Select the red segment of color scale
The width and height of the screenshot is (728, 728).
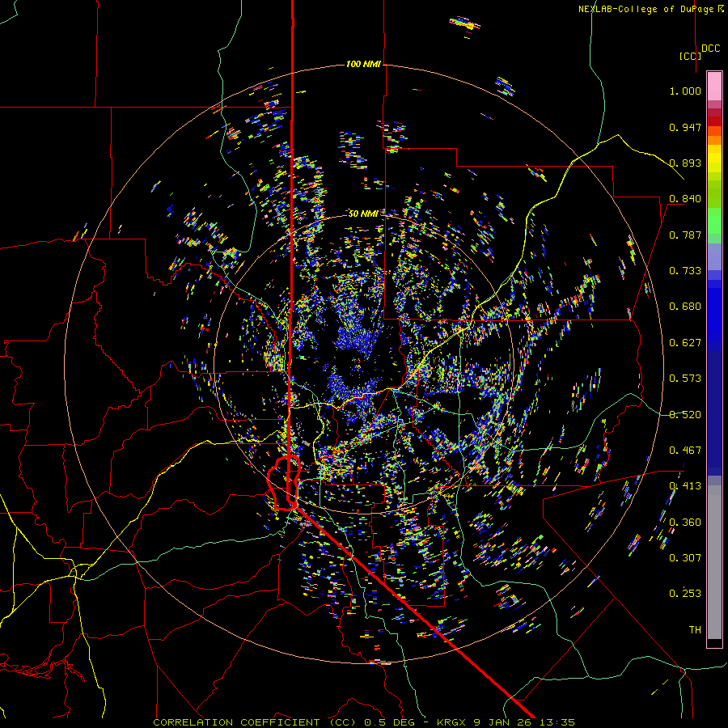714,121
